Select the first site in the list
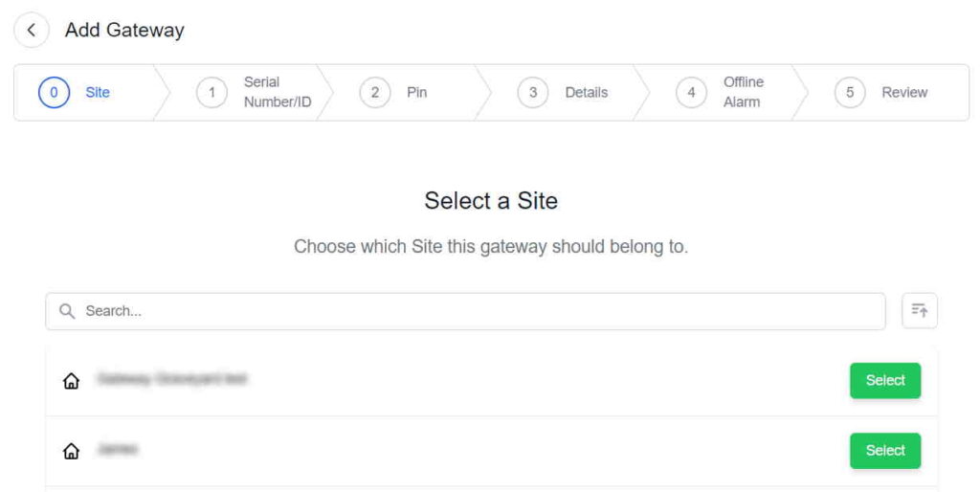This screenshot has height=492, width=980. [885, 380]
